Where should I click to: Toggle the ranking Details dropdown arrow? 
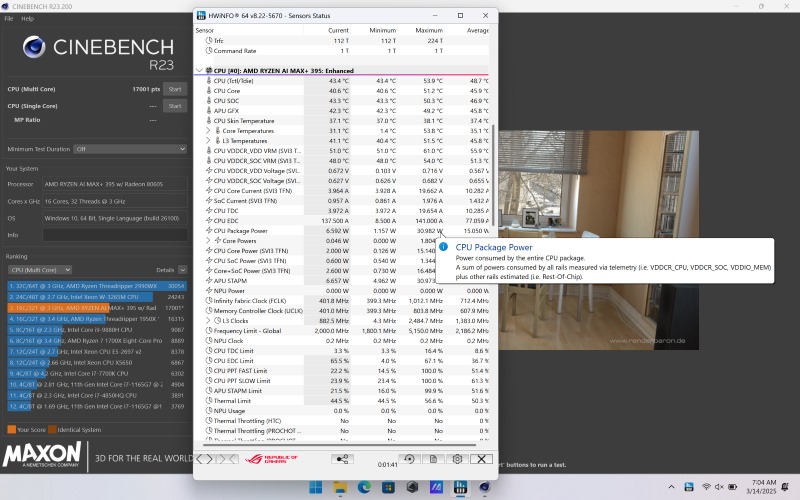182,270
